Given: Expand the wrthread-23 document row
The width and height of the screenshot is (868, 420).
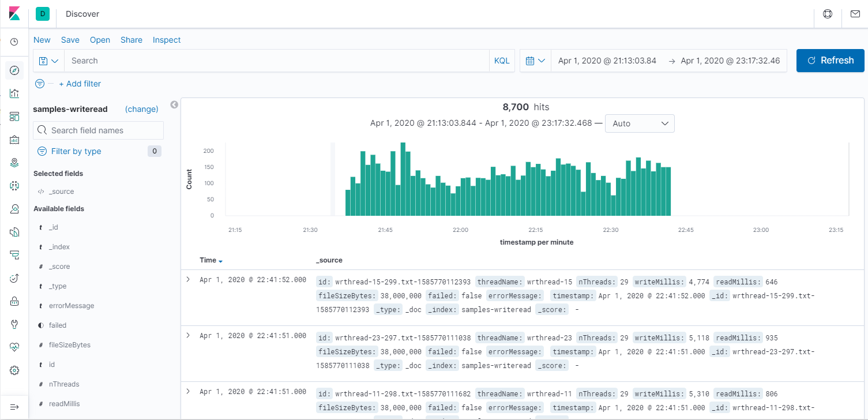Looking at the screenshot, I should tap(188, 335).
